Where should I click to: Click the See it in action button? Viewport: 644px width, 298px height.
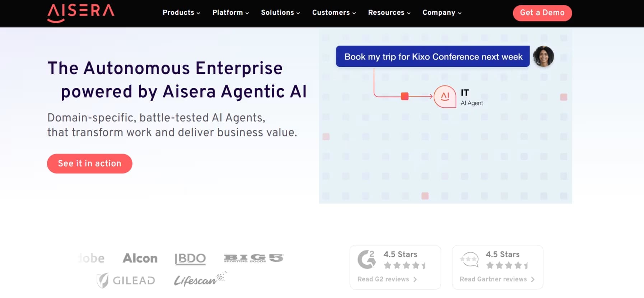click(x=89, y=163)
